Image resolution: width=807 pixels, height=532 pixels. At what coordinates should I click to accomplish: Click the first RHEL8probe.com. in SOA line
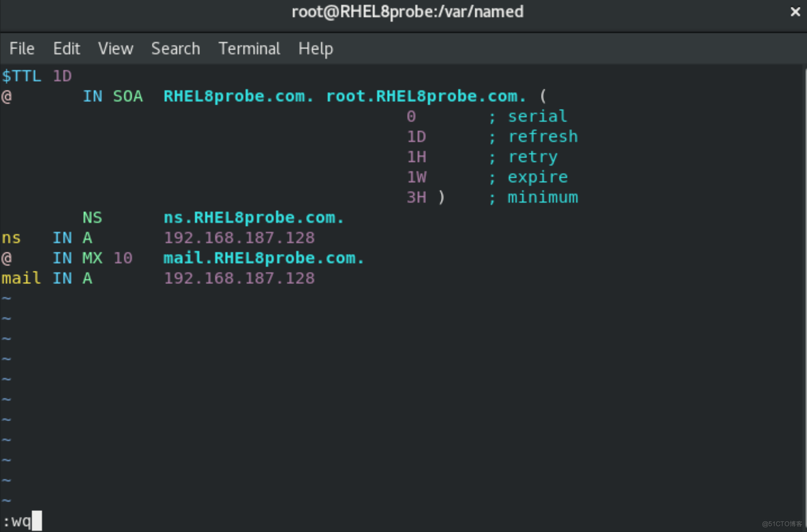239,96
